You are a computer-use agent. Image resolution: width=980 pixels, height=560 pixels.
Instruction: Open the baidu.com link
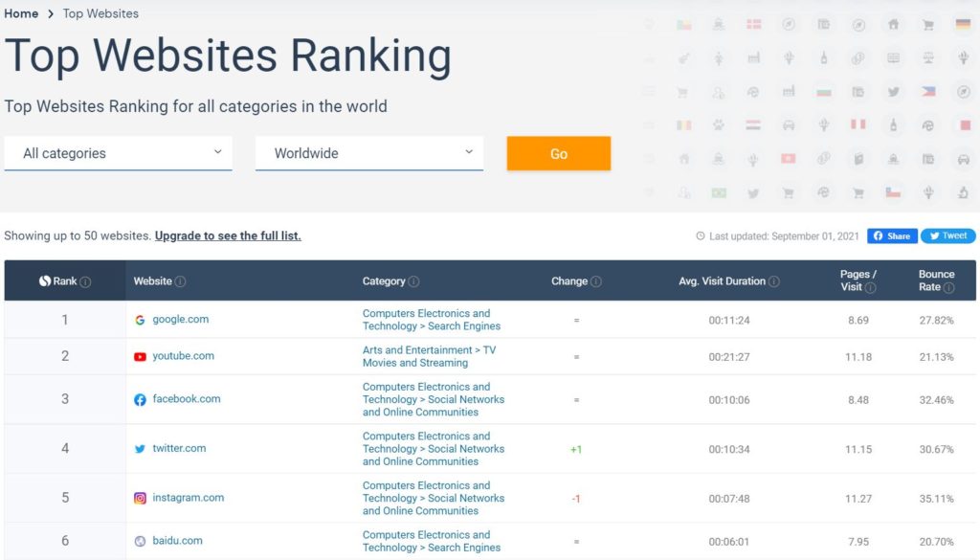click(177, 541)
